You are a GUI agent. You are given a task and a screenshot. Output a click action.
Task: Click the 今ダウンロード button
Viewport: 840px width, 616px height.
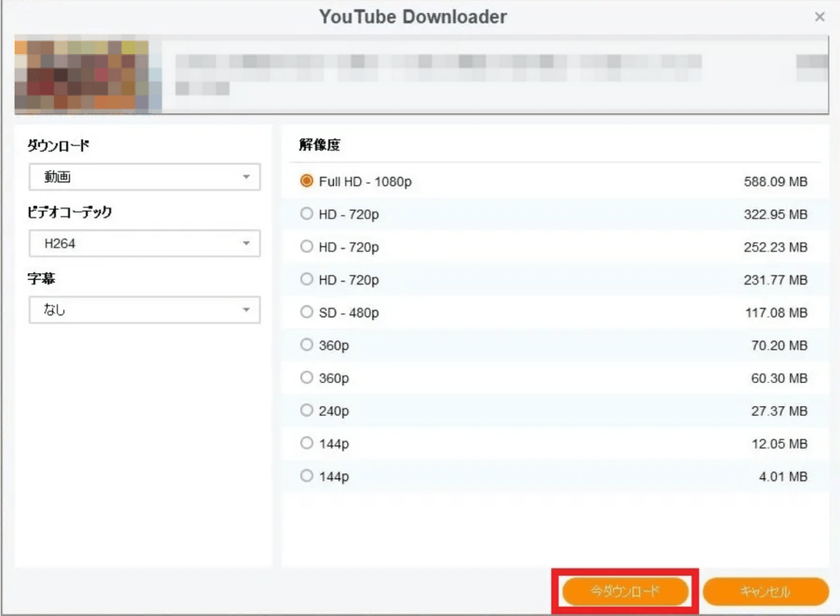point(625,591)
